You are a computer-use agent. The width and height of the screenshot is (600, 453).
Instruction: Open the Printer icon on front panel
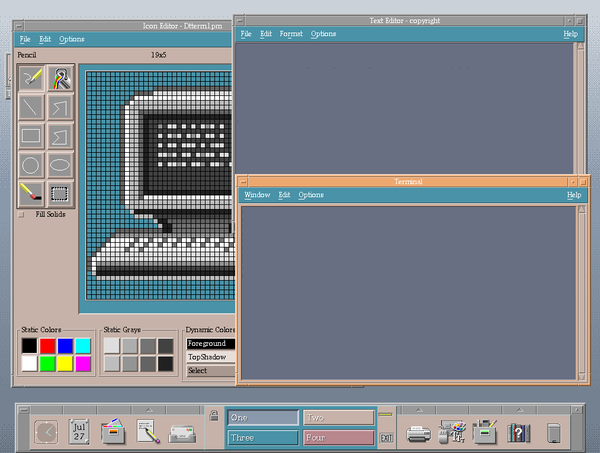[419, 433]
